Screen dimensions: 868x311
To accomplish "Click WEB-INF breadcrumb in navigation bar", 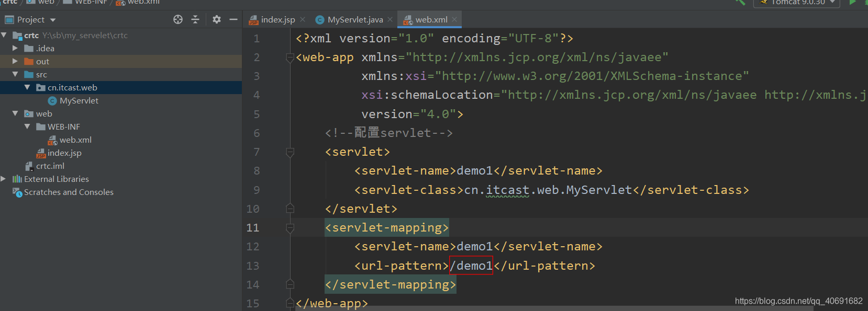I will tap(91, 2).
